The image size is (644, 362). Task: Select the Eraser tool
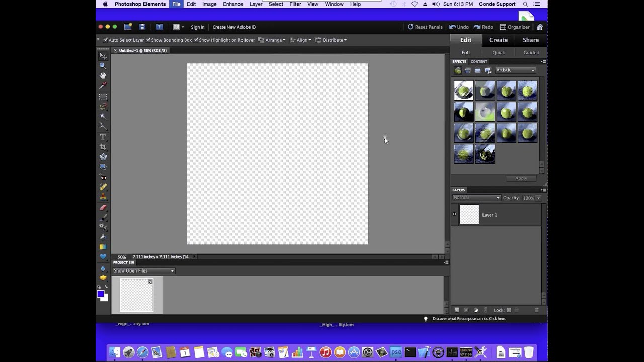[x=103, y=207]
